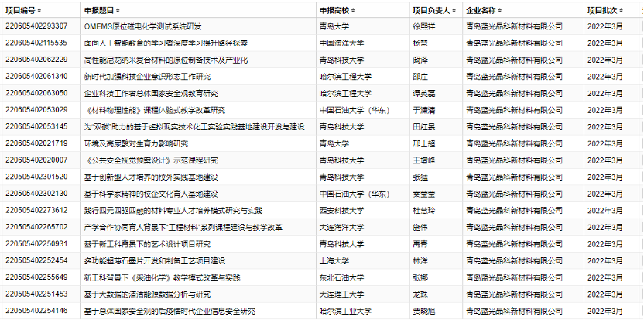Sort by 项目批次 using its sort arrows
644x327 pixels.
pos(621,10)
